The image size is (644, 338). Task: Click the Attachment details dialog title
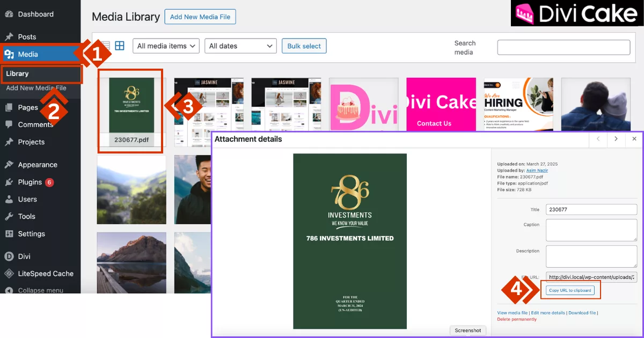pos(248,139)
